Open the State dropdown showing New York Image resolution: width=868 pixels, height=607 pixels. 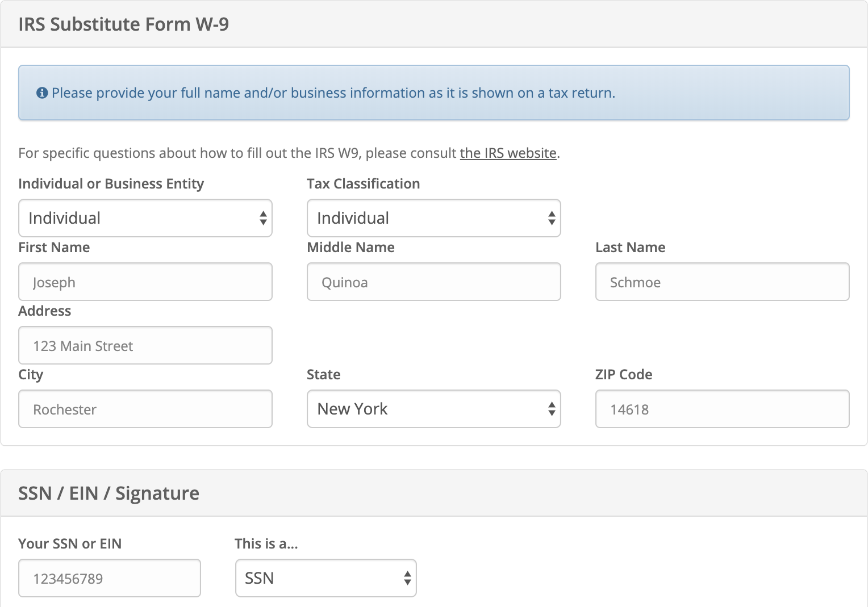434,409
